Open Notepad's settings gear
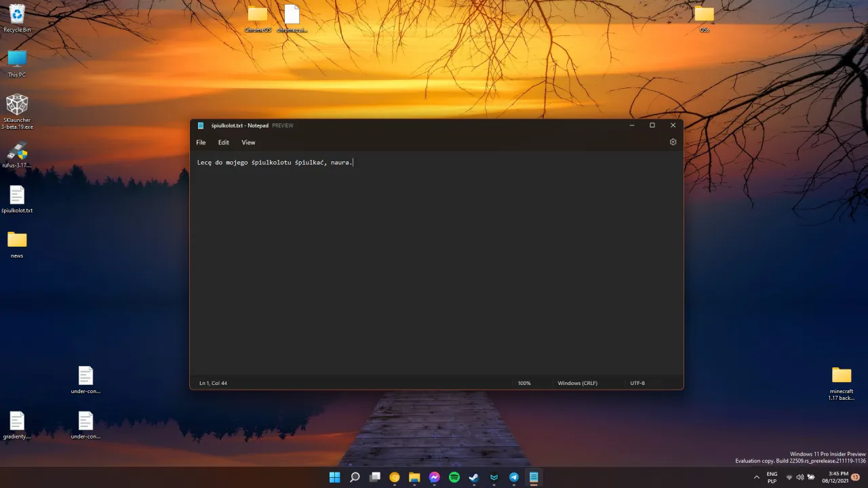 pos(673,142)
